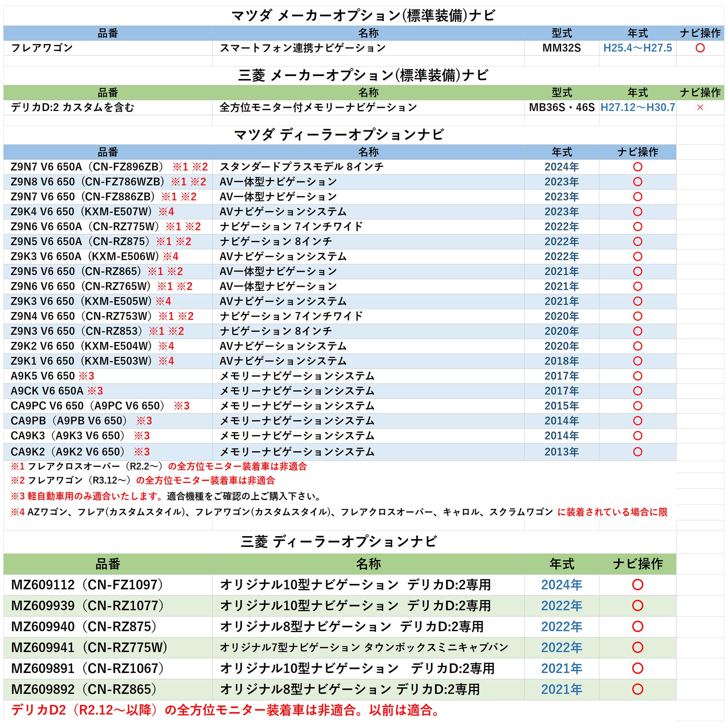728x728 pixels.
Task: Click the 〇 mark for MZ609112 row
Action: coord(637,585)
